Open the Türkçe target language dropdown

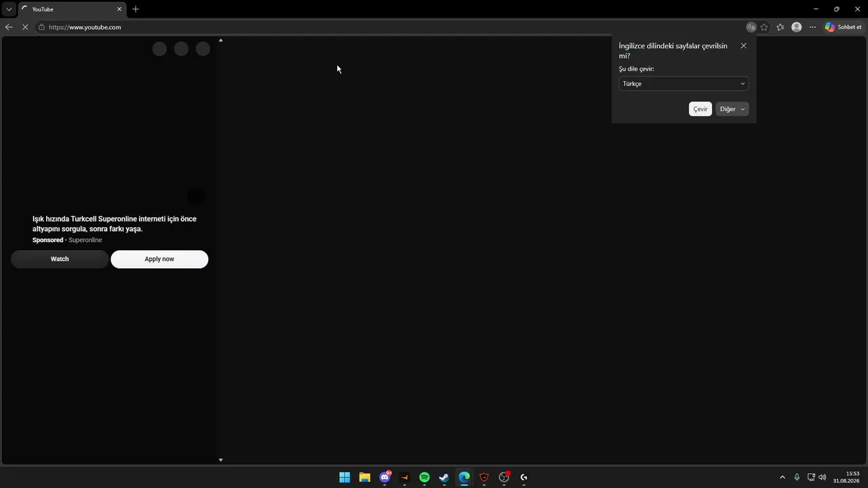pyautogui.click(x=684, y=83)
